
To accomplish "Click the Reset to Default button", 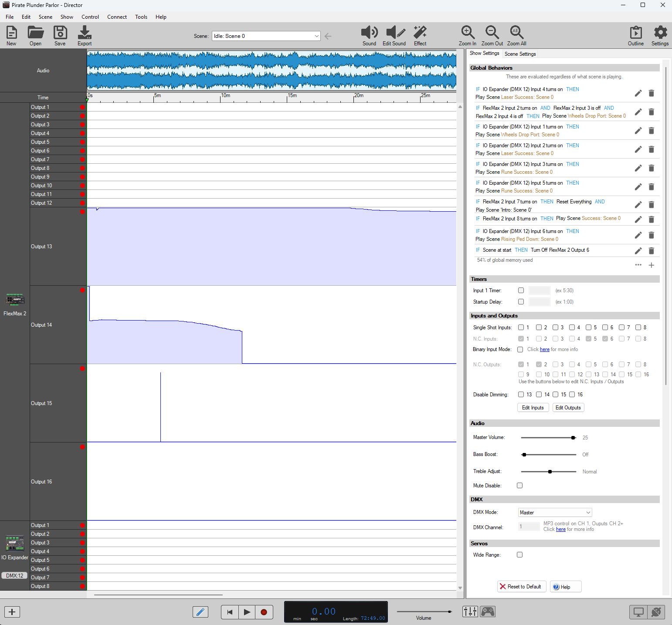I will (520, 587).
